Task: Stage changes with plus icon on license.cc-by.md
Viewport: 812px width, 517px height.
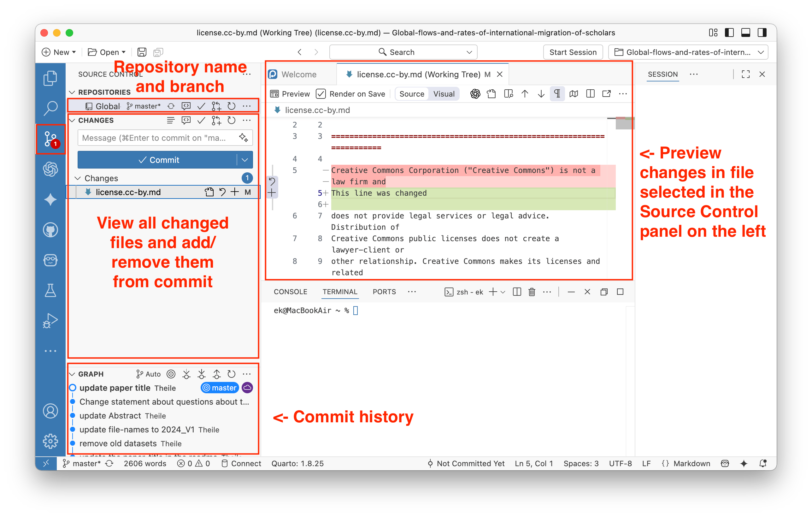Action: pyautogui.click(x=235, y=192)
